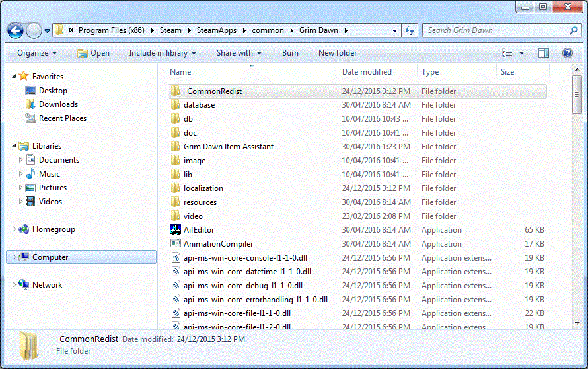Expand the Documents library tree node

click(x=21, y=160)
